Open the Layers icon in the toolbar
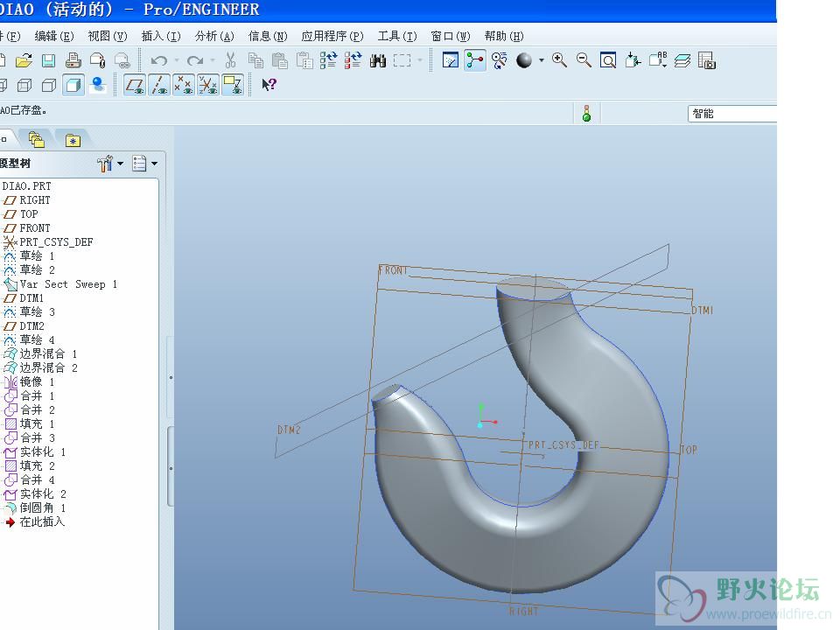The image size is (840, 630). (x=682, y=60)
